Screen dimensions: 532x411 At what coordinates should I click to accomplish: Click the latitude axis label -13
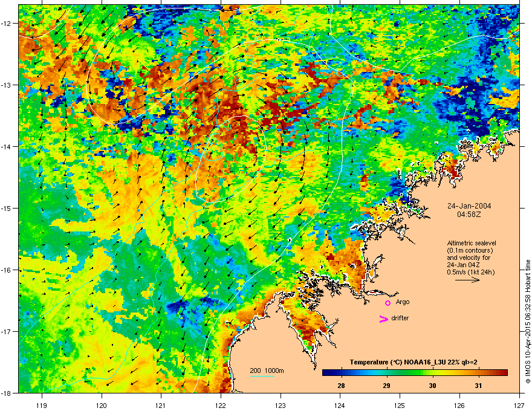coord(7,85)
